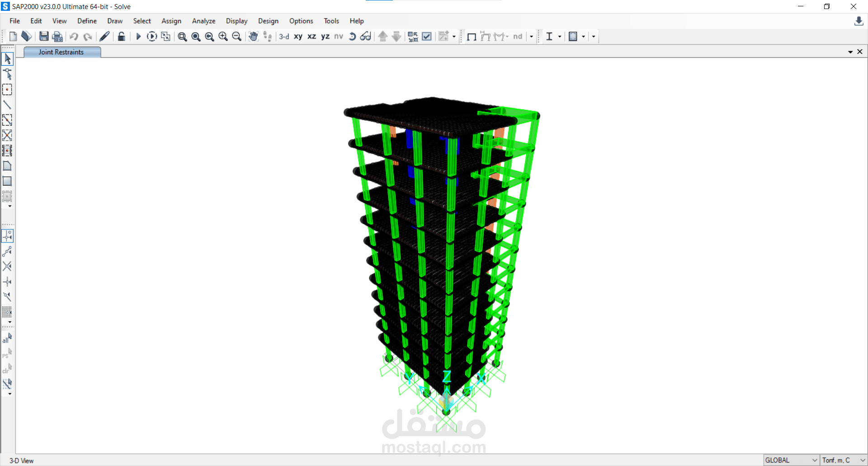This screenshot has width=868, height=466.
Task: Choose the Reshape Object tool
Action: pyautogui.click(x=7, y=74)
